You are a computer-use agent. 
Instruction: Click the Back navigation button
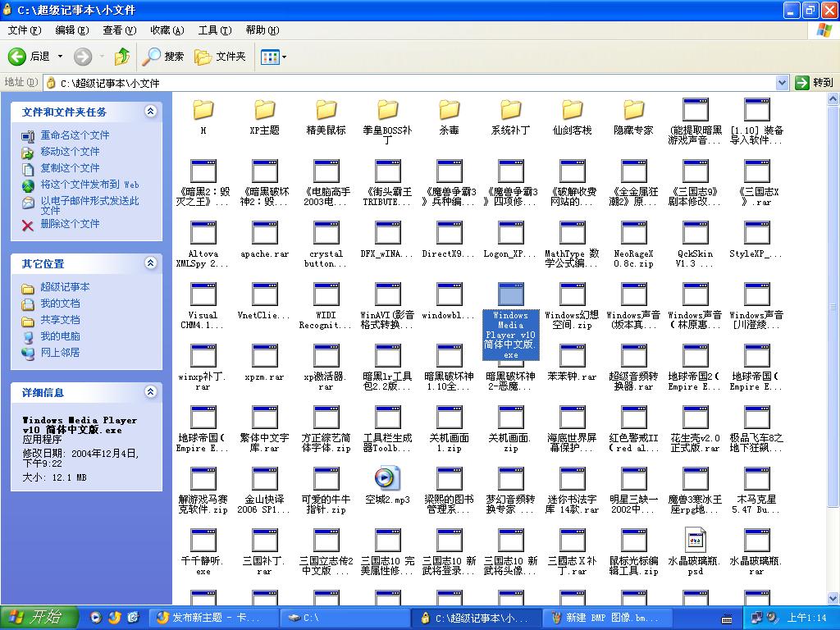pyautogui.click(x=30, y=57)
